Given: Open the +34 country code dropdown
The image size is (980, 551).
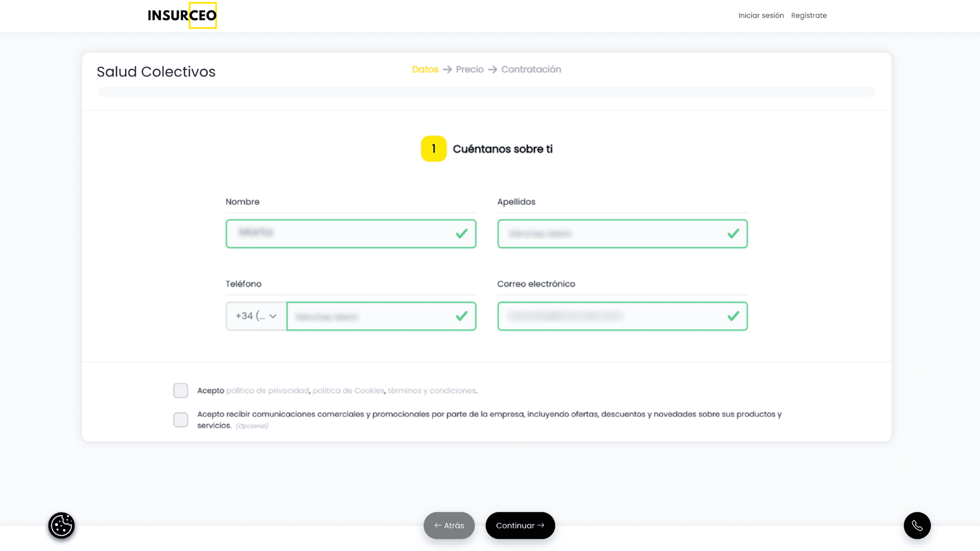Looking at the screenshot, I should 256,316.
